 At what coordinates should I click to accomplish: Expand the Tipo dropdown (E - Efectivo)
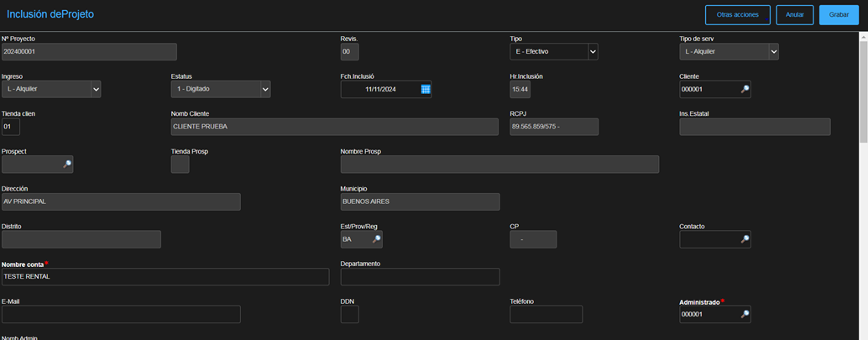pyautogui.click(x=593, y=52)
